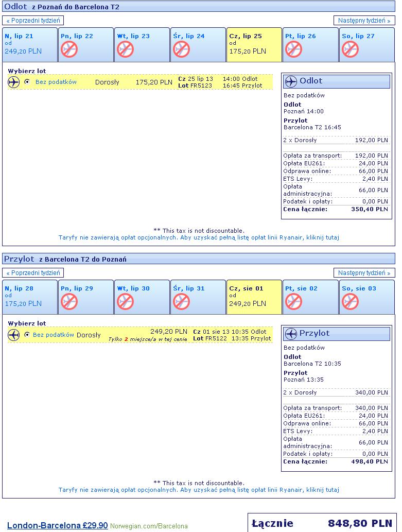Viewport: 402px width, 532px height.
Task: Click plane icon in Odlot summary header
Action: (x=291, y=81)
